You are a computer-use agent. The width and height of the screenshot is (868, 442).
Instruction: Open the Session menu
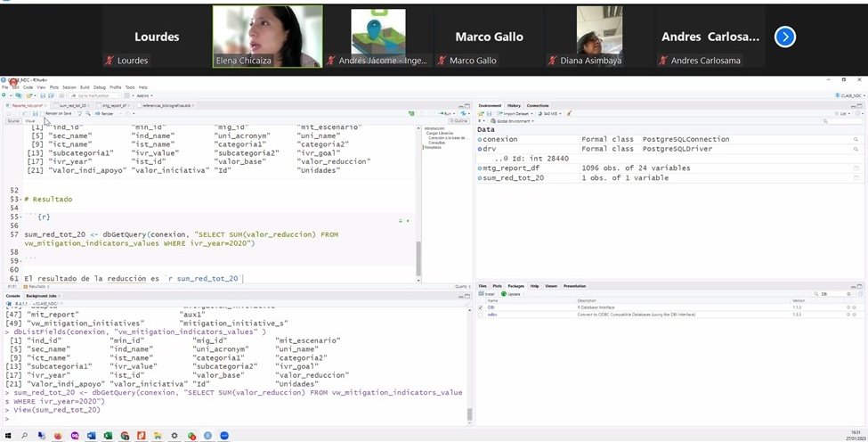[x=69, y=87]
